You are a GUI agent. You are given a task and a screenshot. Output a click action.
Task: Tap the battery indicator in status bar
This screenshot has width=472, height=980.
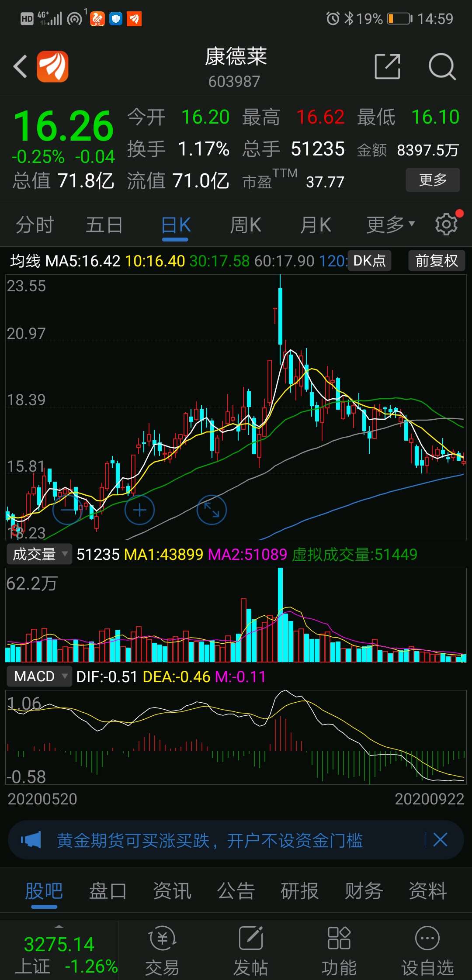tap(399, 19)
